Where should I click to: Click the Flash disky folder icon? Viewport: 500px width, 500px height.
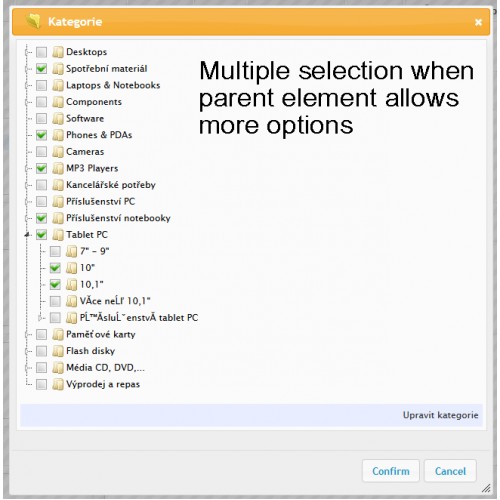(x=58, y=351)
